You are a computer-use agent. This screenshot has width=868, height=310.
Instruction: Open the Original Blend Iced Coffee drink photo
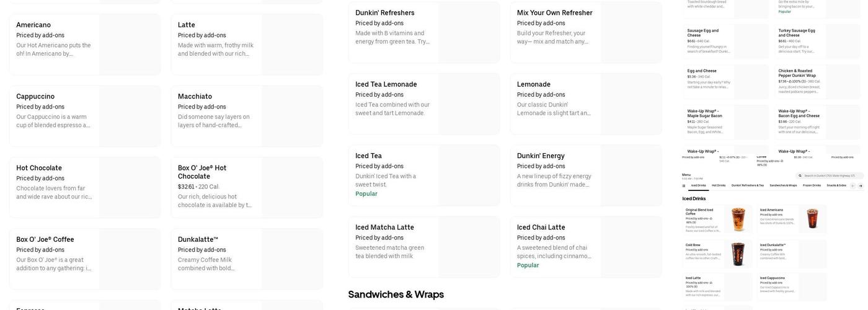tap(738, 219)
